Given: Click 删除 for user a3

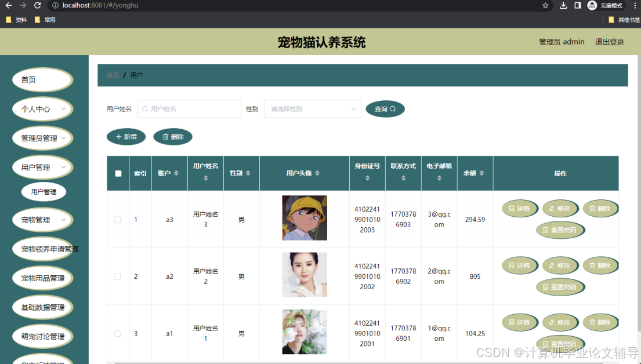Looking at the screenshot, I should point(600,209).
